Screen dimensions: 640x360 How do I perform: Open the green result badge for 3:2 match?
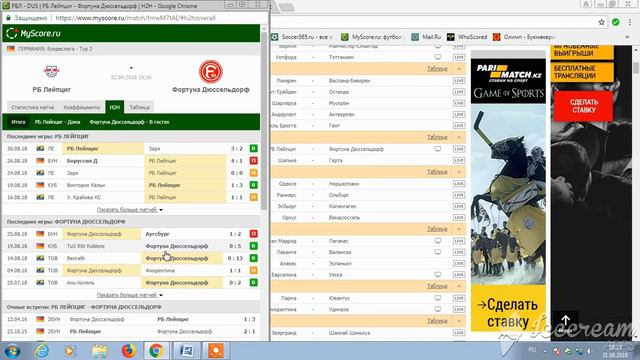[x=253, y=149]
